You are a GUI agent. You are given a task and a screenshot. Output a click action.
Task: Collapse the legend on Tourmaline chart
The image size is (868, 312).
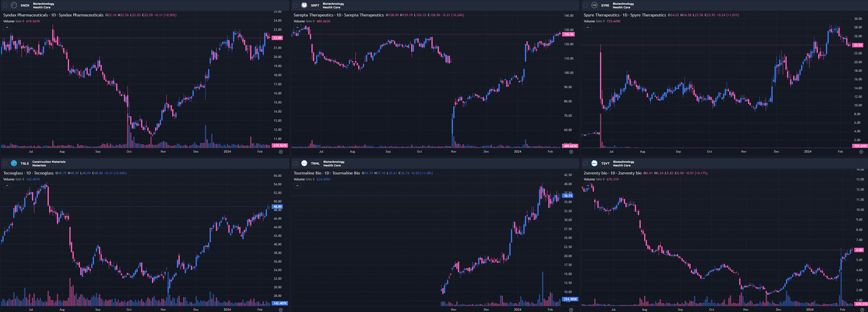(297, 186)
